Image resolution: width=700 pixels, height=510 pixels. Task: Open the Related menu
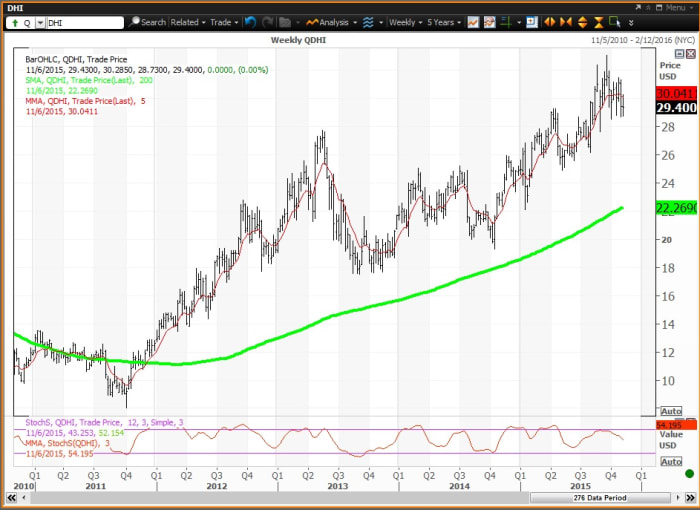[x=188, y=22]
